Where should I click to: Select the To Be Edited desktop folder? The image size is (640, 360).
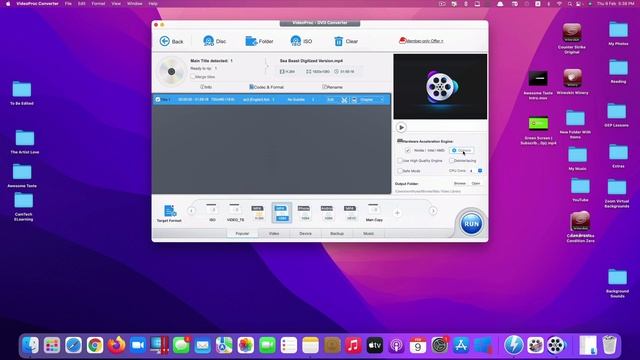[x=22, y=93]
